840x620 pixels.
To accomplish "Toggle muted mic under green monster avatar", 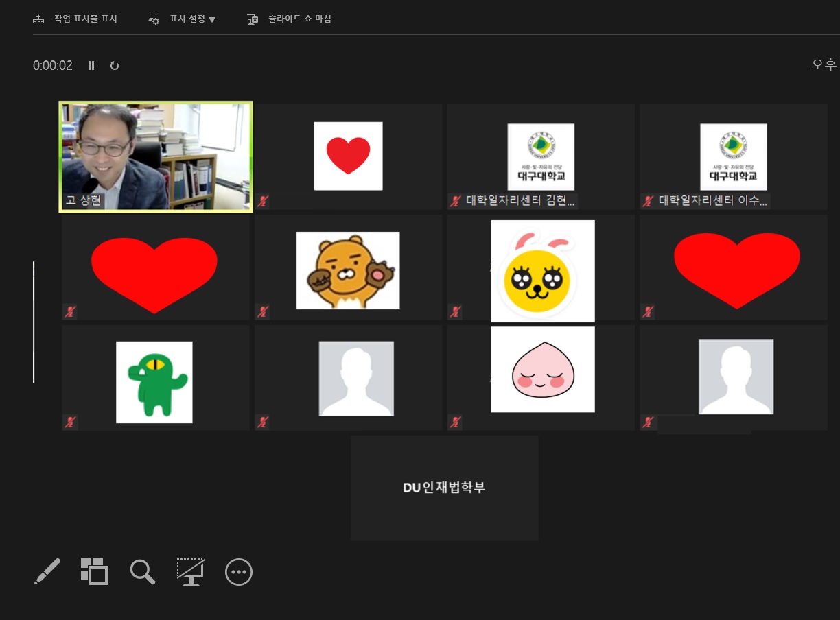I will click(70, 422).
